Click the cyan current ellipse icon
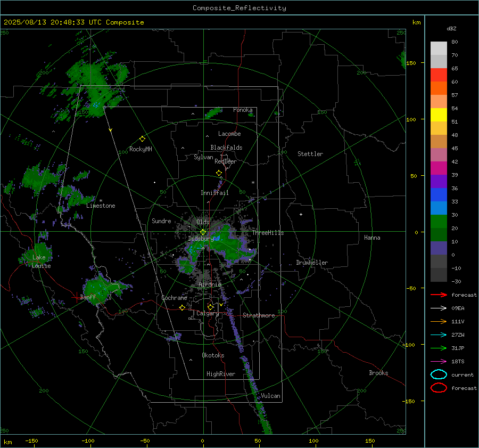This screenshot has height=448, width=479. point(439,374)
